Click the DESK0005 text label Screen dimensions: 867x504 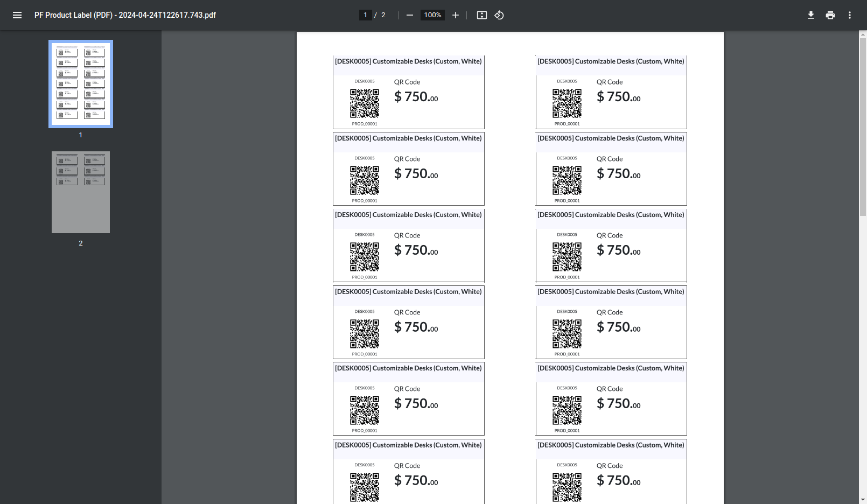(364, 81)
